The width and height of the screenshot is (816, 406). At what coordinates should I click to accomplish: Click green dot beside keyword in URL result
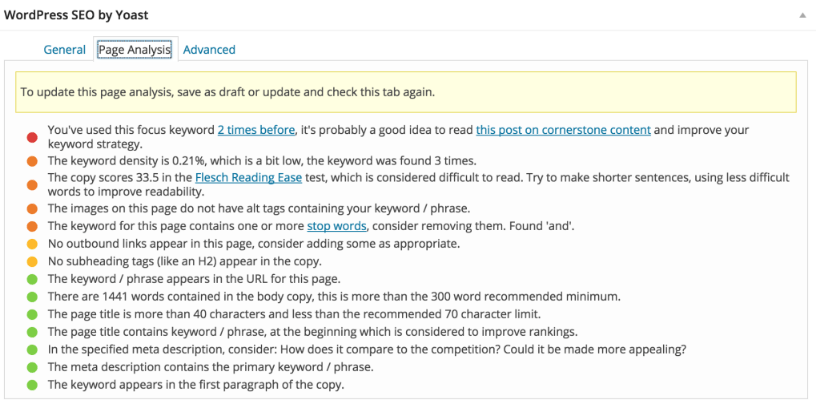pyautogui.click(x=33, y=279)
